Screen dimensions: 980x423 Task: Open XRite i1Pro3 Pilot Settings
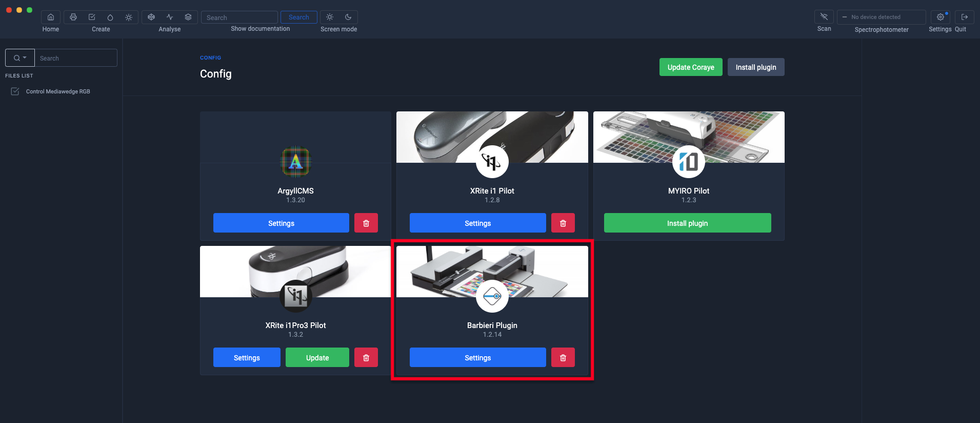click(247, 358)
